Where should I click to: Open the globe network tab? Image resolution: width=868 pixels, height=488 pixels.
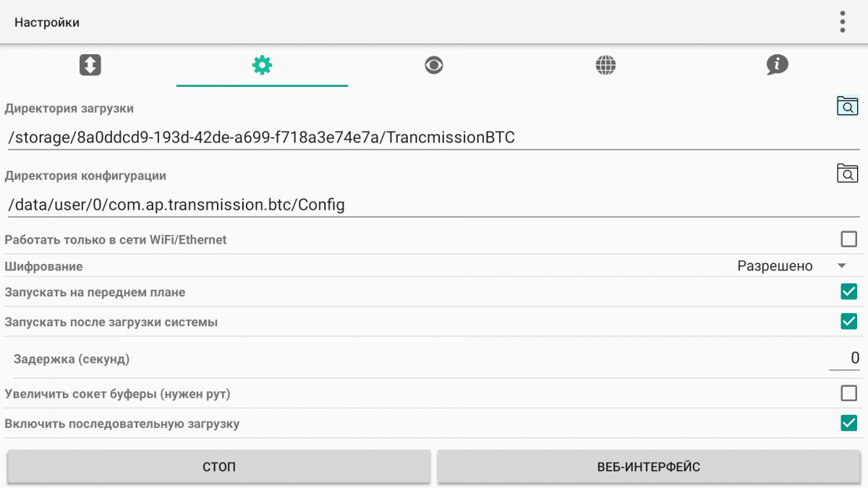pyautogui.click(x=605, y=65)
